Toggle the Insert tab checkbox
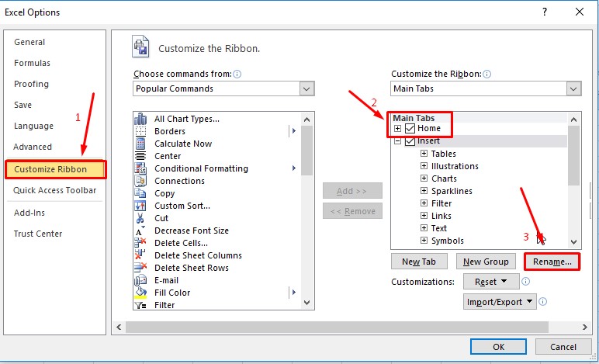599x364 pixels. tap(410, 141)
